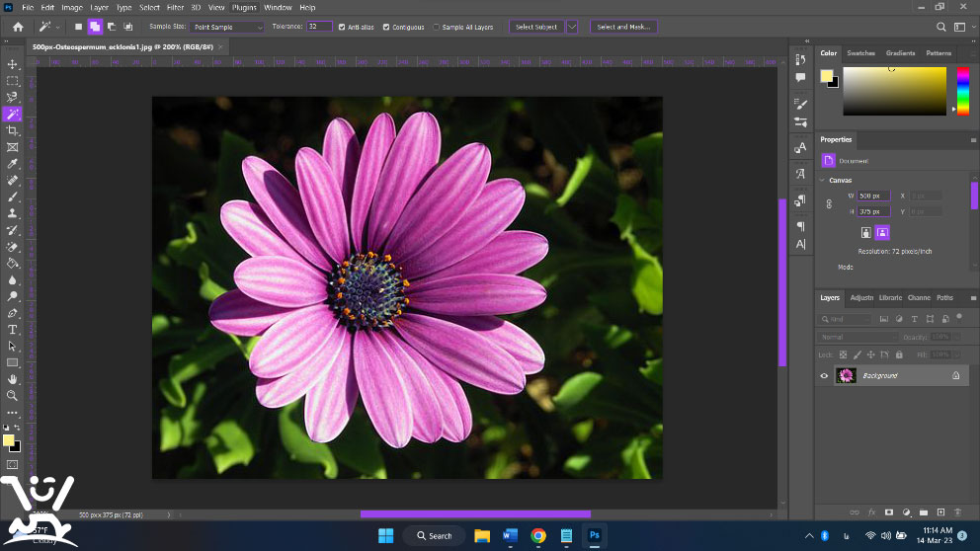Screen dimensions: 980x551
Task: Toggle Quick Mask mode icon
Action: pyautogui.click(x=12, y=465)
